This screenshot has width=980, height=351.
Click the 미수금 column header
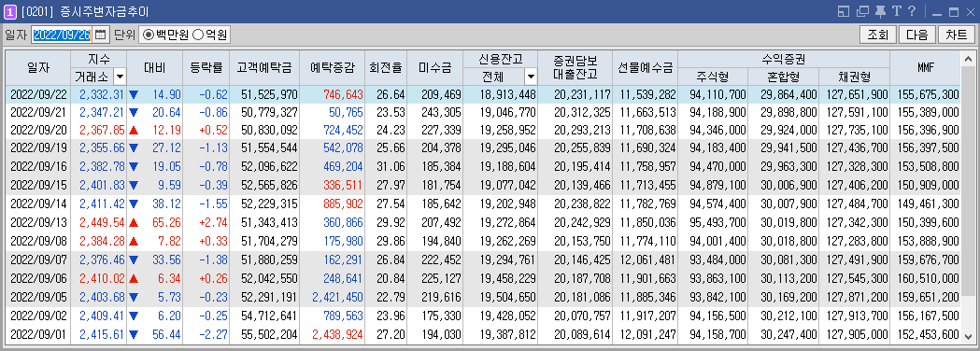pos(435,68)
